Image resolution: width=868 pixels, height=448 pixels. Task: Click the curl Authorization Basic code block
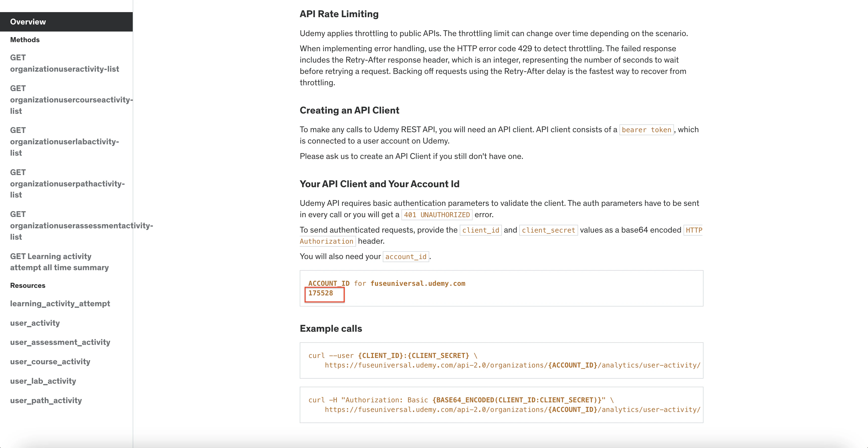pyautogui.click(x=501, y=405)
